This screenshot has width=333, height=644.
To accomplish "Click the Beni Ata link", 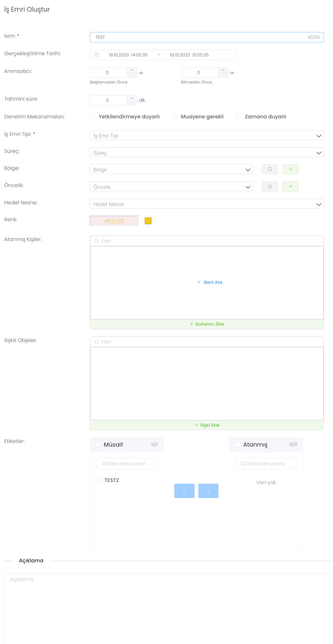I will coord(210,282).
